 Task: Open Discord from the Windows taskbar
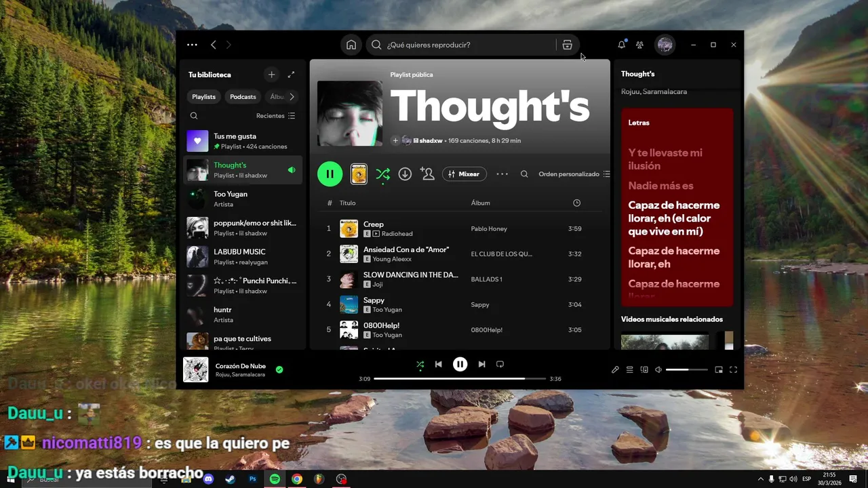[x=208, y=479]
